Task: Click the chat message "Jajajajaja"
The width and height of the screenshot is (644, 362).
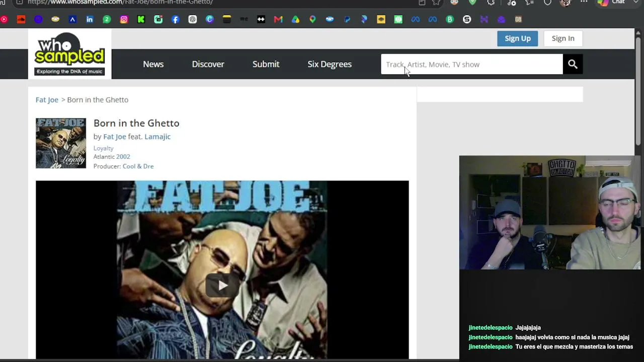Action: tap(528, 327)
